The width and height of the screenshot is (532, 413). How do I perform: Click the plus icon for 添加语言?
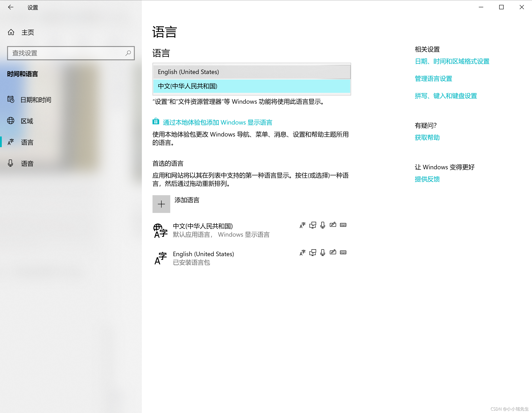[x=161, y=204]
